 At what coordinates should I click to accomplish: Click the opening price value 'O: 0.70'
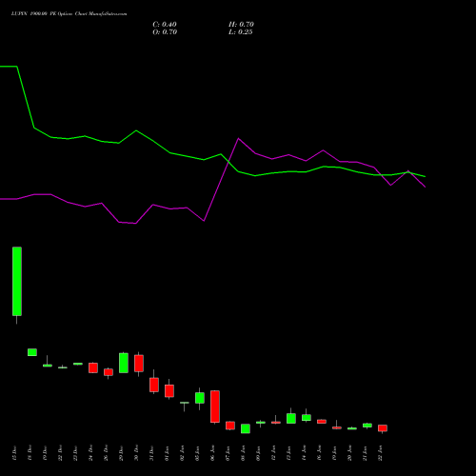coord(165,32)
